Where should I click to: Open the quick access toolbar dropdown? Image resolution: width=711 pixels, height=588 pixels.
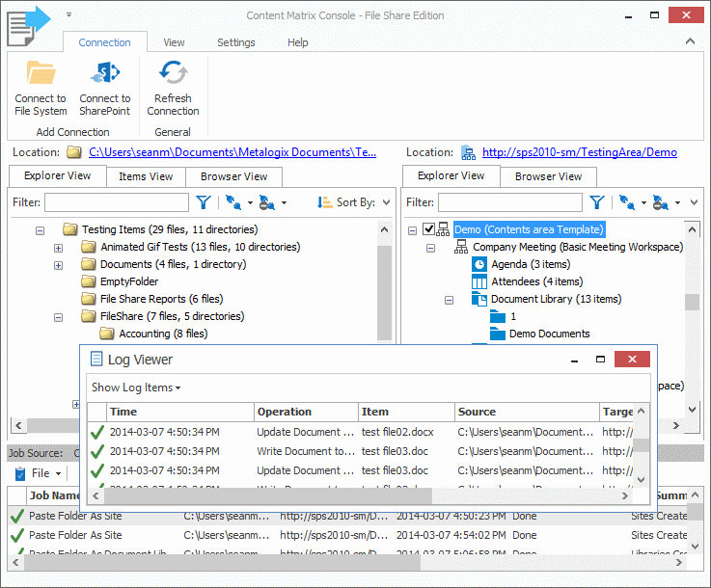(68, 14)
